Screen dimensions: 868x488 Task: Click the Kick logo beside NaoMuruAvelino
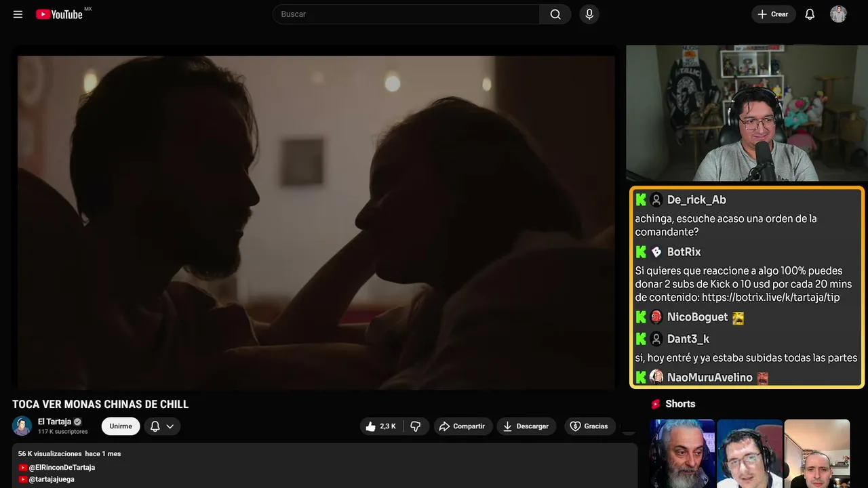(x=641, y=378)
